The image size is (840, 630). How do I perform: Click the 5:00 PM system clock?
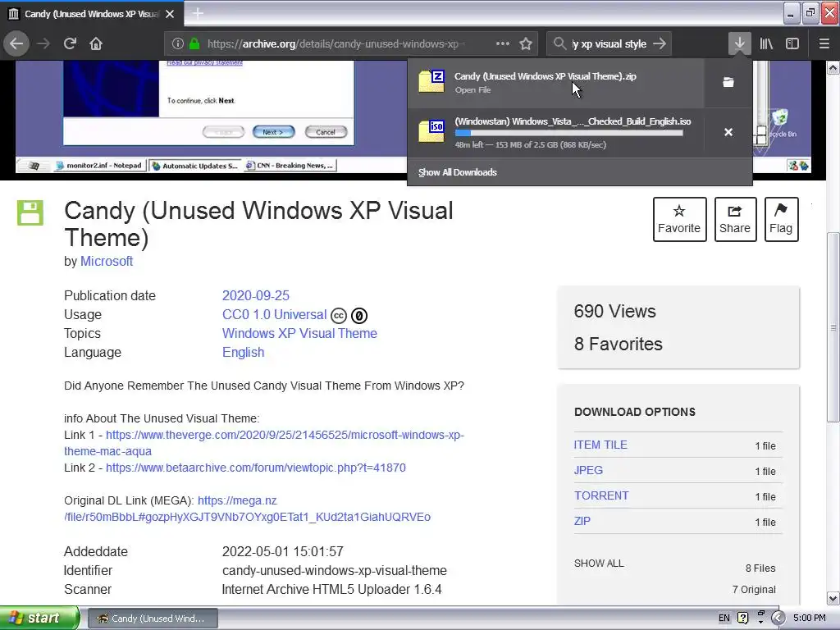click(810, 619)
